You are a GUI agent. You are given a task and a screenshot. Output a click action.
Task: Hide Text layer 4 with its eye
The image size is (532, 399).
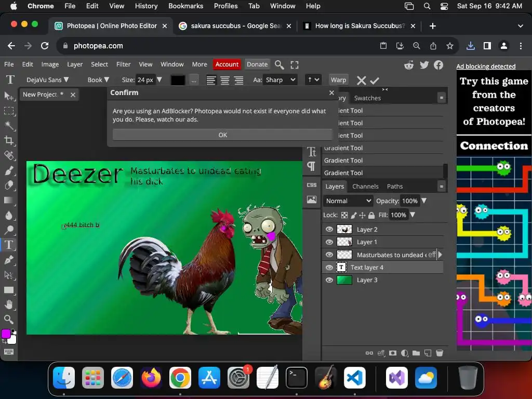click(329, 268)
